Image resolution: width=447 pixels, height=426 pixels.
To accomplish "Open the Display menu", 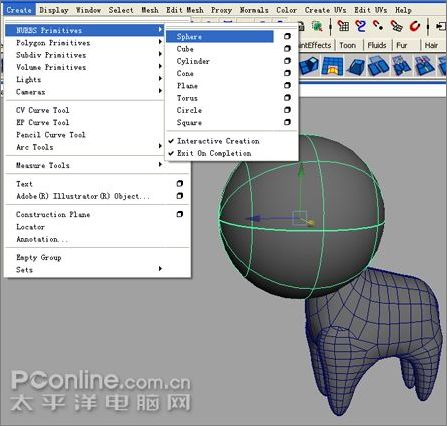I will click(x=54, y=10).
